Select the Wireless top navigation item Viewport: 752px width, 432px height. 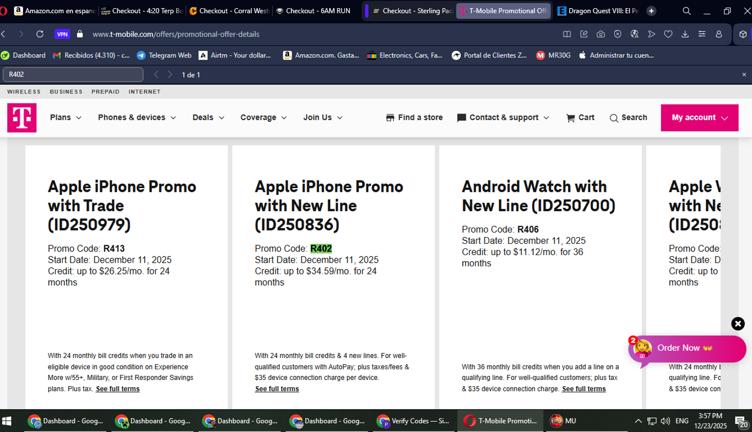[x=24, y=92]
